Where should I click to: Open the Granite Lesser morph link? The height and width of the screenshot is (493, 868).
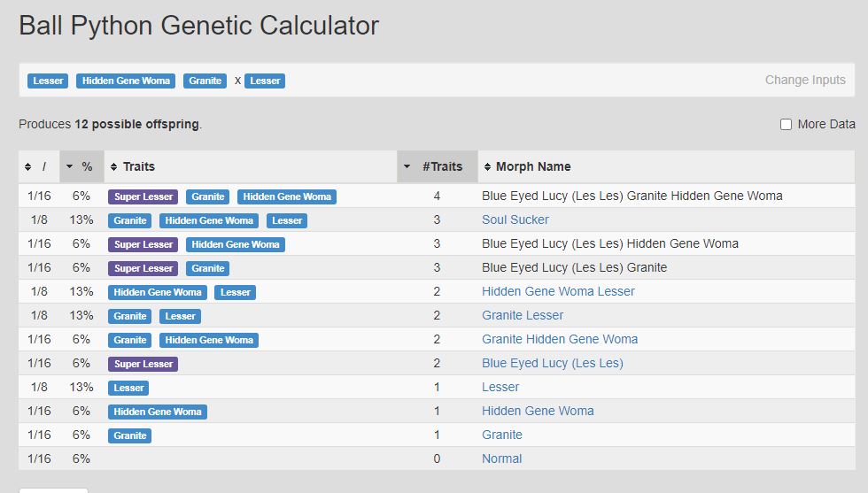point(522,315)
